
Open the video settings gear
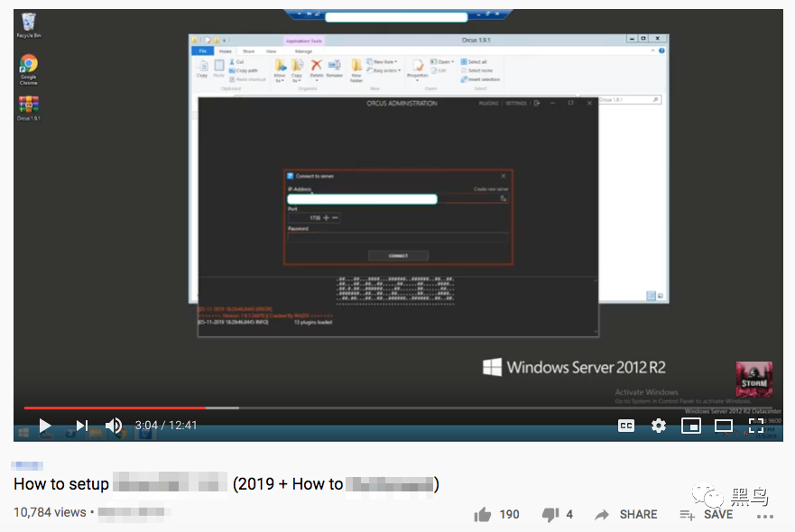click(659, 426)
